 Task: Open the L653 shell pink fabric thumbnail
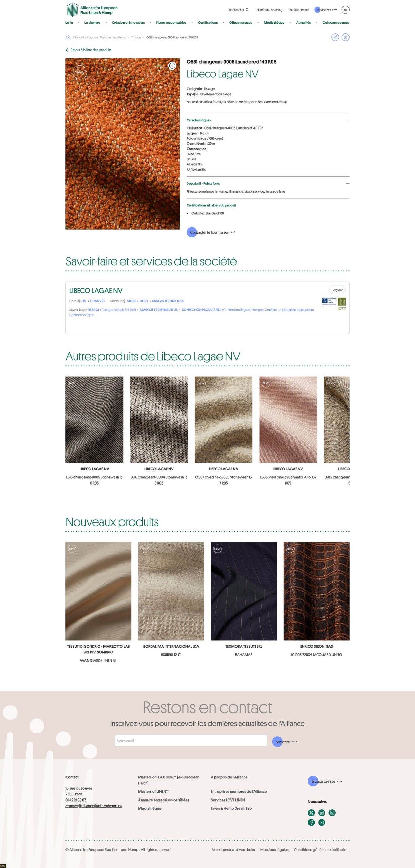pos(288,420)
